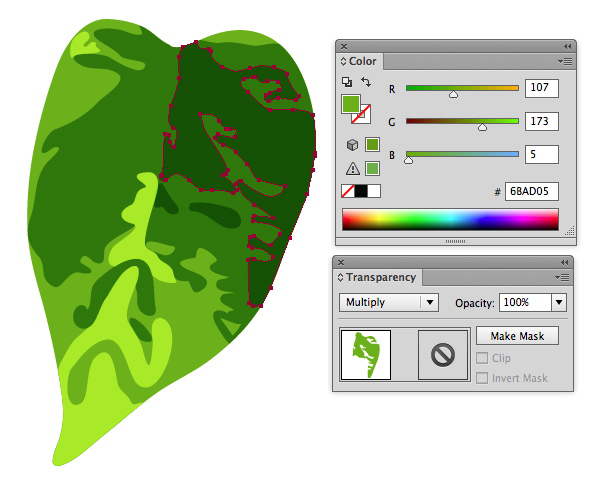600x480 pixels.
Task: Click the G value field showing 173
Action: [541, 121]
